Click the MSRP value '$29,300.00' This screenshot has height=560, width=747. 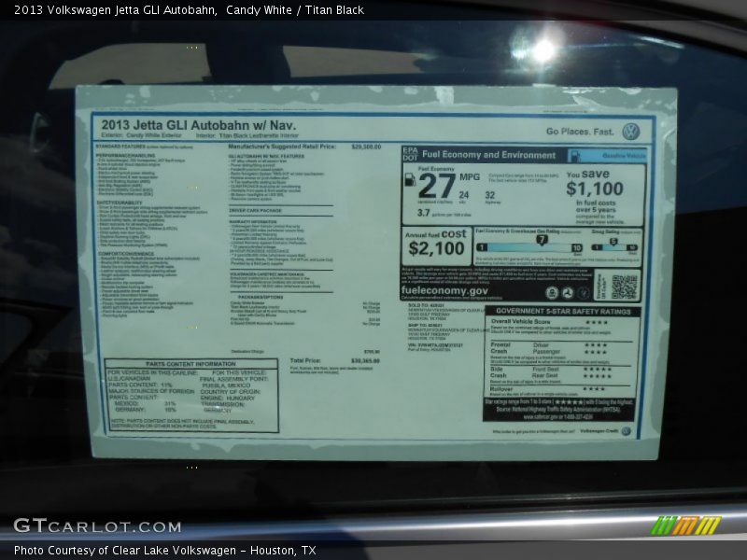[366, 147]
